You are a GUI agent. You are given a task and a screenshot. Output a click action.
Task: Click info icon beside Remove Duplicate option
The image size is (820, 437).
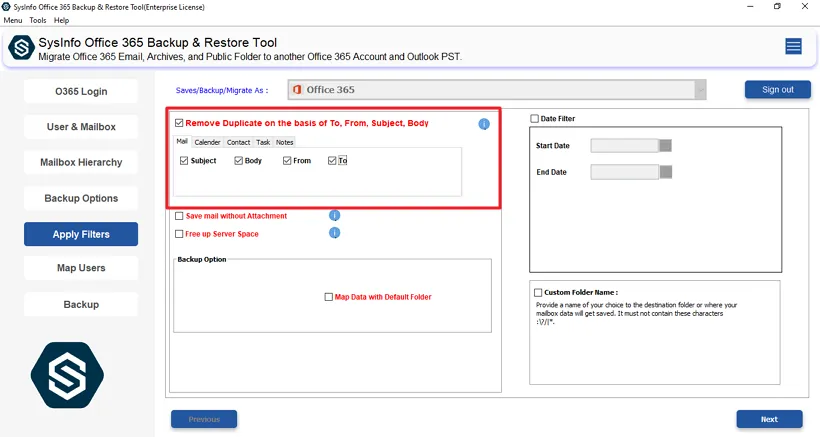coord(484,124)
